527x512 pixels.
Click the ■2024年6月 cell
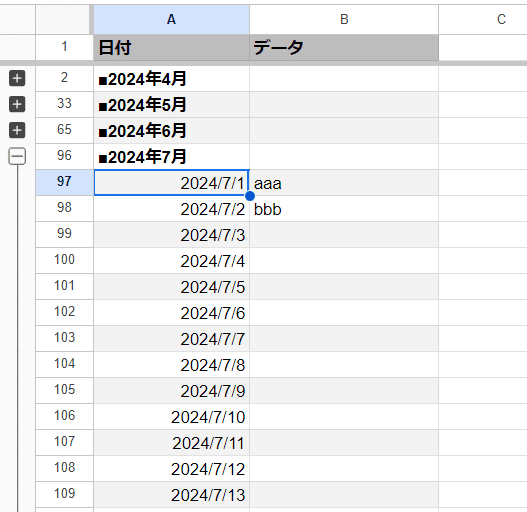(x=171, y=130)
